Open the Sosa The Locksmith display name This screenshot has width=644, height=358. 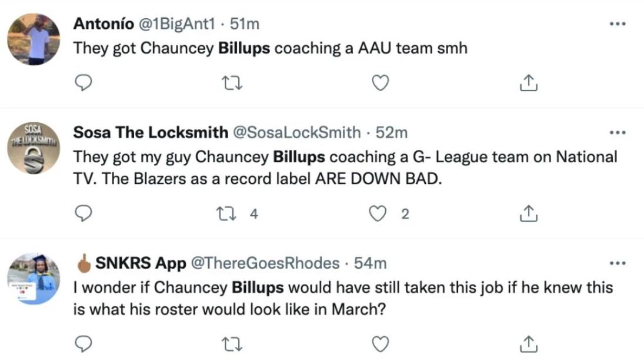[x=151, y=133]
